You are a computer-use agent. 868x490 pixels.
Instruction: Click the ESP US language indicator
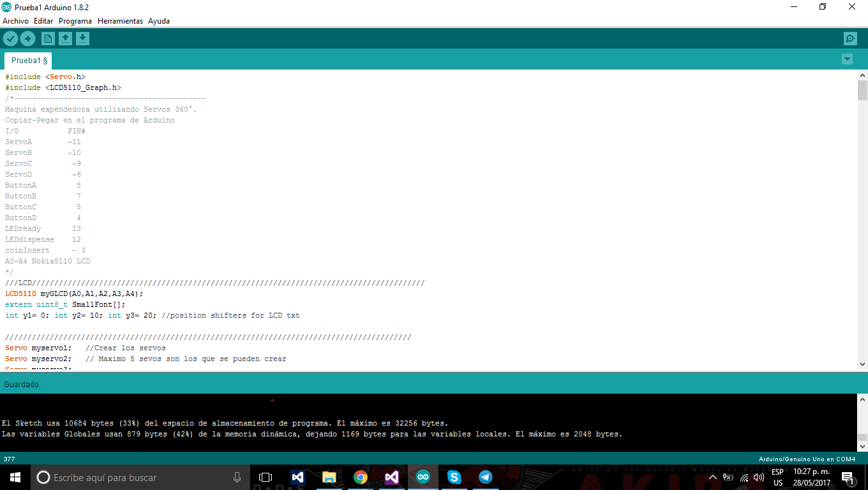tap(777, 477)
